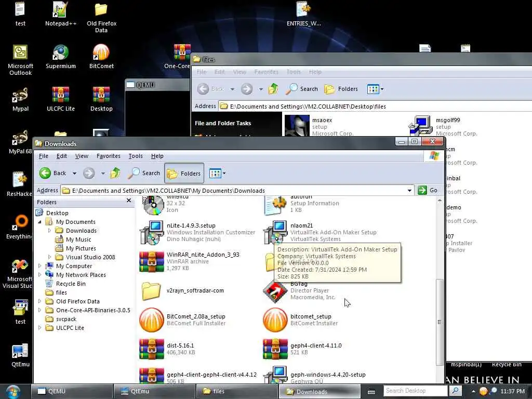Go up one folder level in Downloads
The height and width of the screenshot is (399, 532).
click(115, 173)
